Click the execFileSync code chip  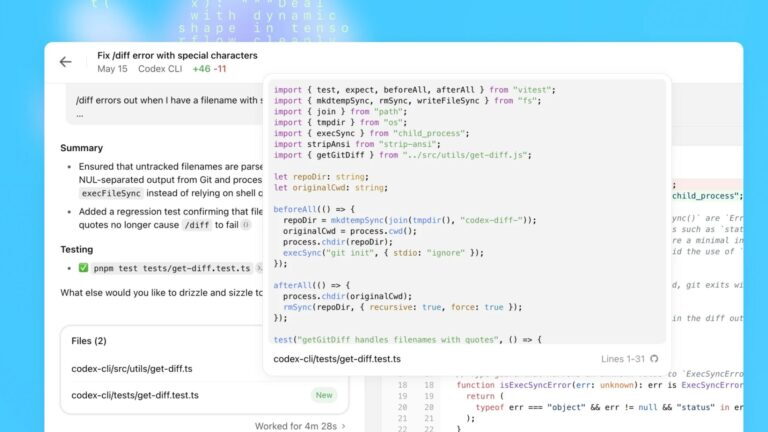pos(111,193)
